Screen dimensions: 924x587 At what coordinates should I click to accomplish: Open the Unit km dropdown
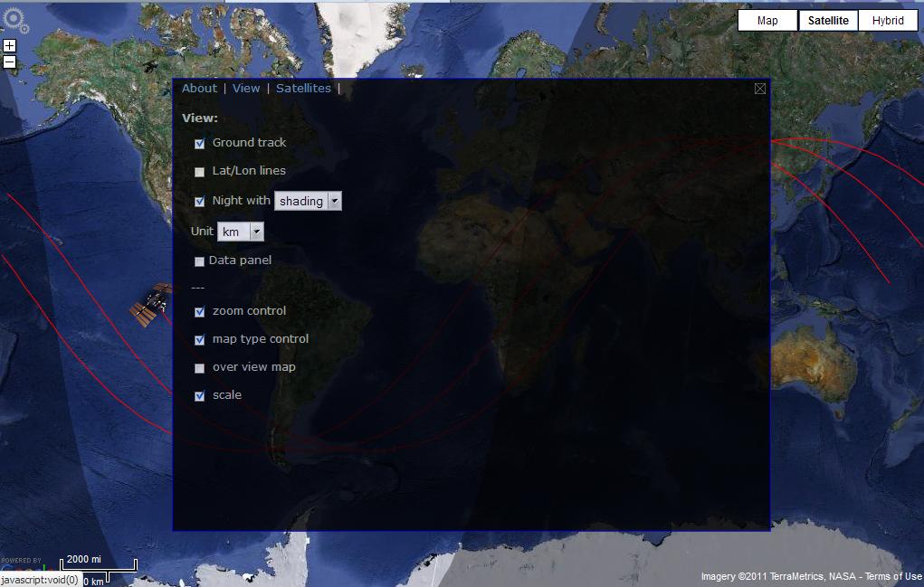[x=241, y=232]
